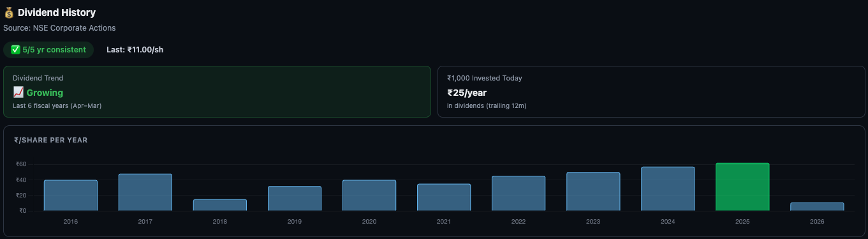Click the 2026 x-axis year label
868x239 pixels.
pos(817,222)
